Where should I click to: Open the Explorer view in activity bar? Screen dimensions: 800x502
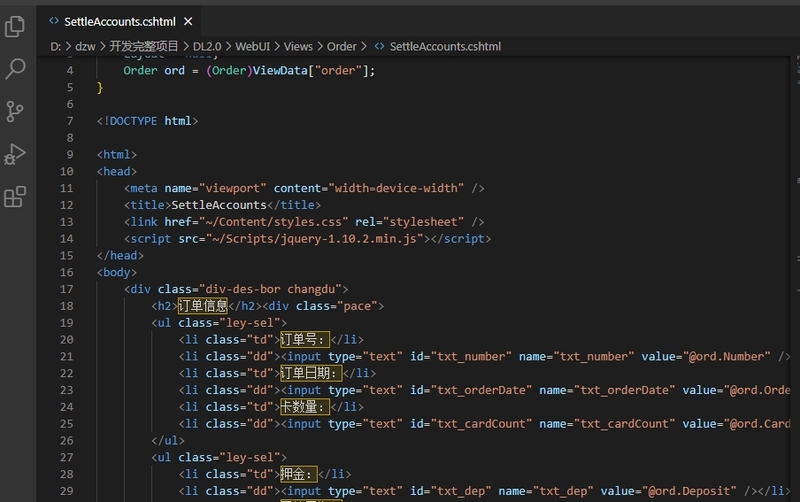(x=16, y=26)
